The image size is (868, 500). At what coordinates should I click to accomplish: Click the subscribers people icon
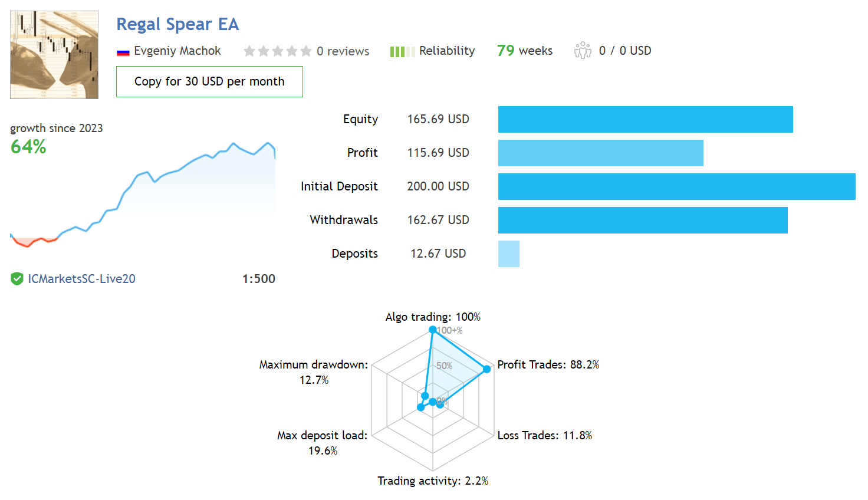(x=583, y=51)
